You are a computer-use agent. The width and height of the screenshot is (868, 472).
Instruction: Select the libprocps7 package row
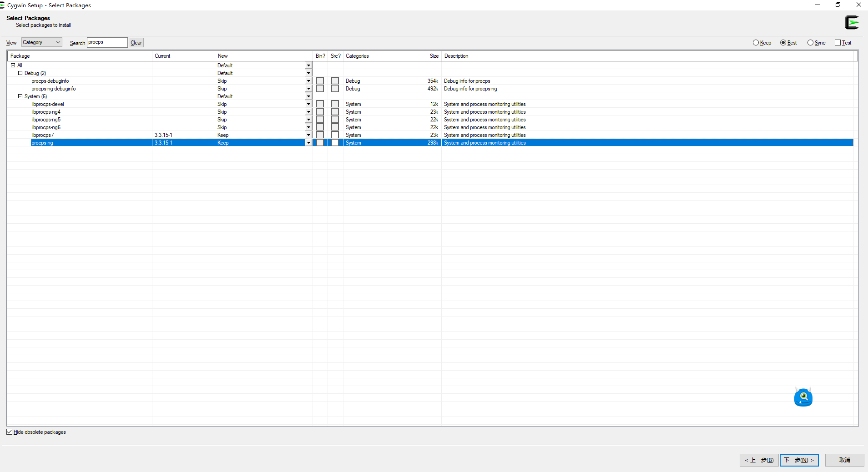pos(430,135)
